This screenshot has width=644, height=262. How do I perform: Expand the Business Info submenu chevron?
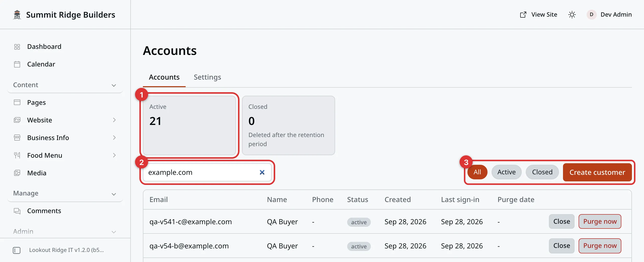114,138
